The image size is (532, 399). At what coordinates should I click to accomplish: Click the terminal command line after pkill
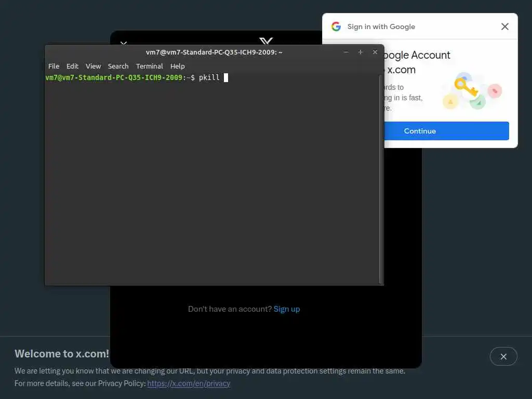[x=226, y=78]
